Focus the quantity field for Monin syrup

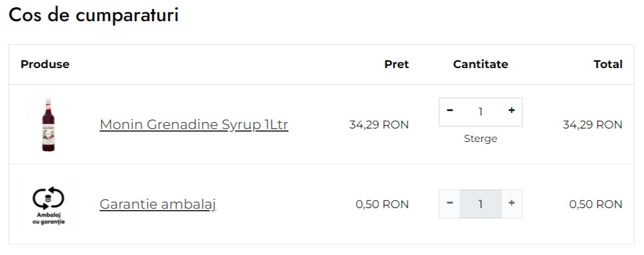pyautogui.click(x=481, y=112)
